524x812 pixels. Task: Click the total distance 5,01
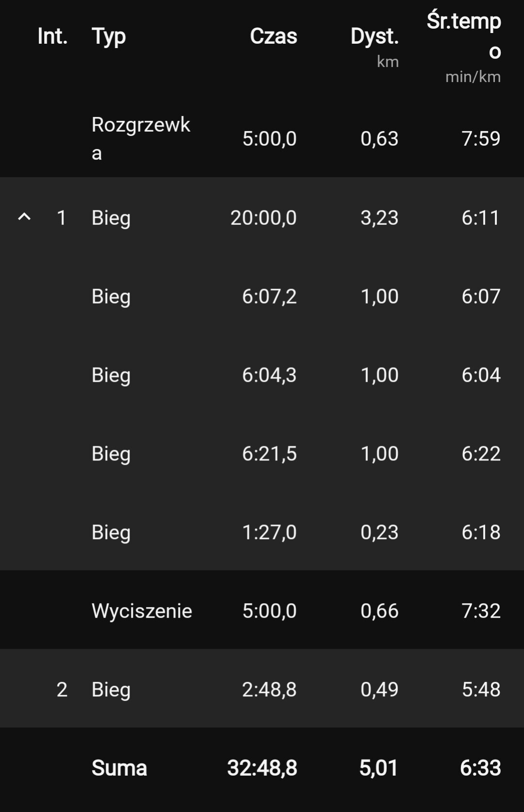click(379, 768)
